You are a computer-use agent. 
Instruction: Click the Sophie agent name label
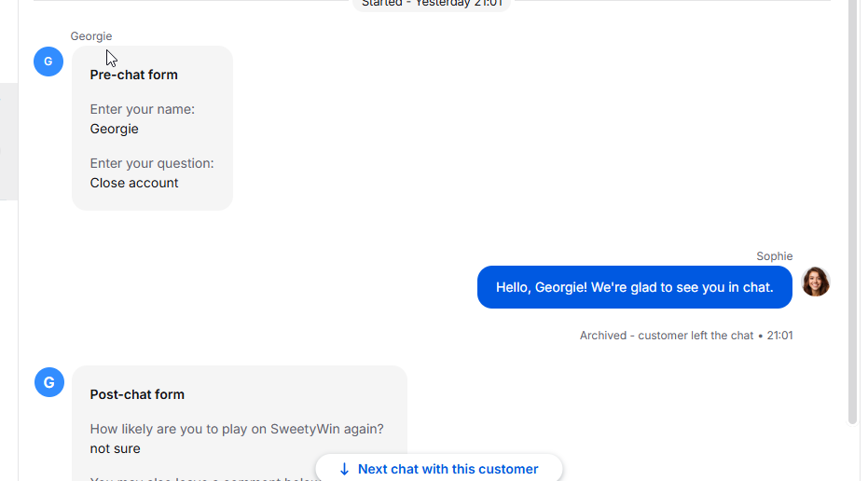774,256
